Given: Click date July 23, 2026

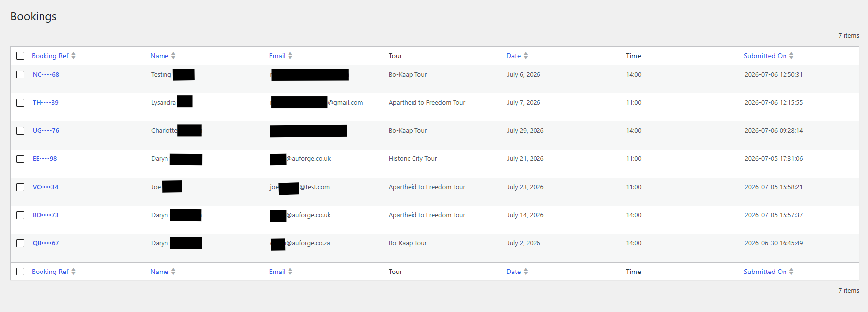Looking at the screenshot, I should click(525, 187).
